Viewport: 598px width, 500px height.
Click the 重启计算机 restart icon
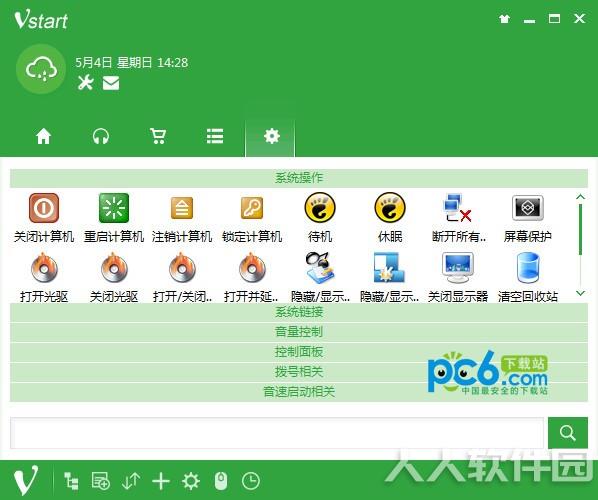coord(114,208)
